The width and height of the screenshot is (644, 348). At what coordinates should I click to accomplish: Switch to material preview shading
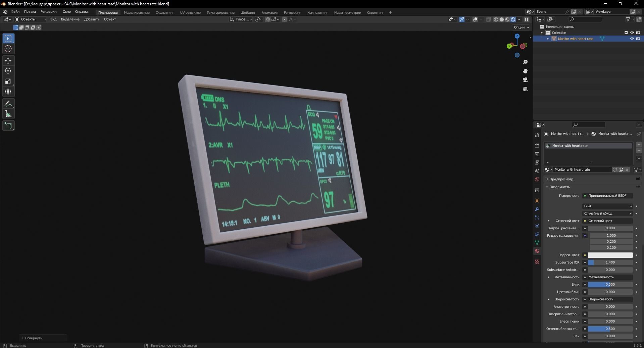point(507,19)
